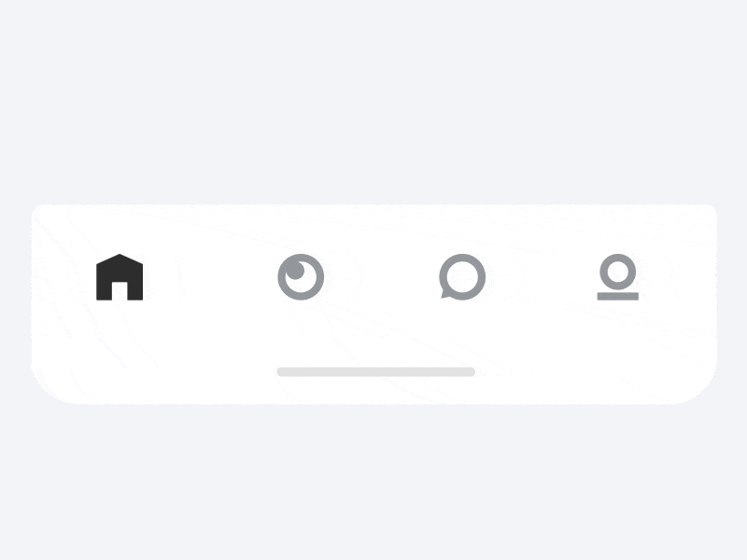Screen dimensions: 747x560
Task: Open the chat bubble Messages icon
Action: pos(462,277)
